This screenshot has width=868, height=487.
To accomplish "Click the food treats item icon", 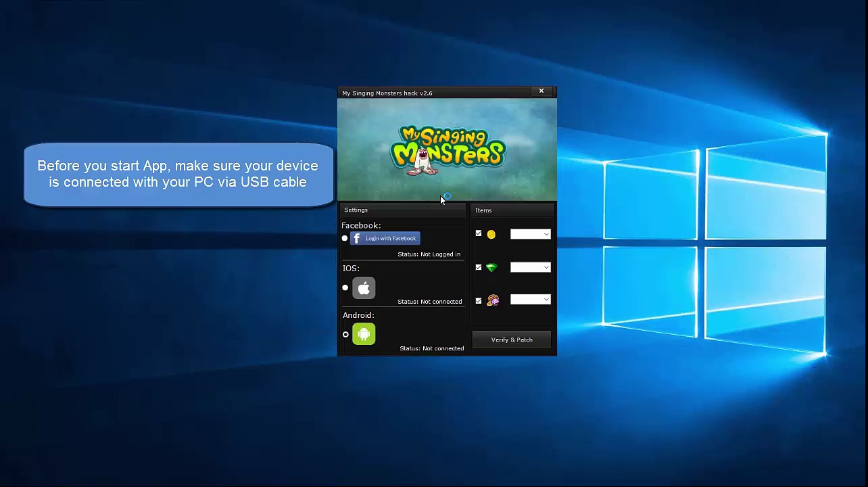I will point(492,300).
